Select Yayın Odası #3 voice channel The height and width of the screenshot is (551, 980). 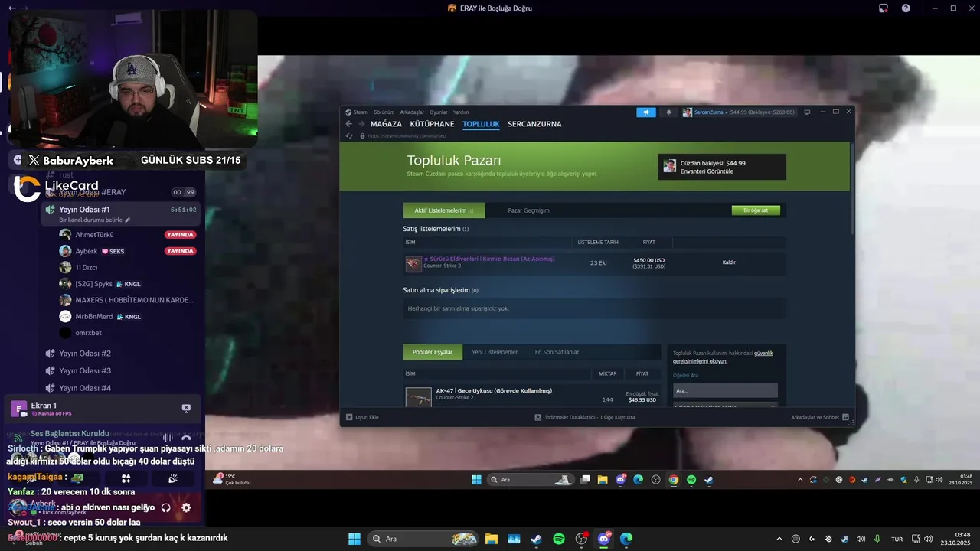[85, 371]
